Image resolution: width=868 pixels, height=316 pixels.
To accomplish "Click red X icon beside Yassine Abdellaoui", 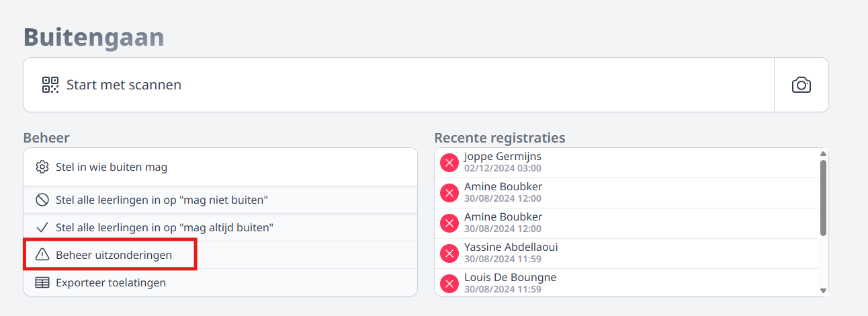I will click(449, 253).
